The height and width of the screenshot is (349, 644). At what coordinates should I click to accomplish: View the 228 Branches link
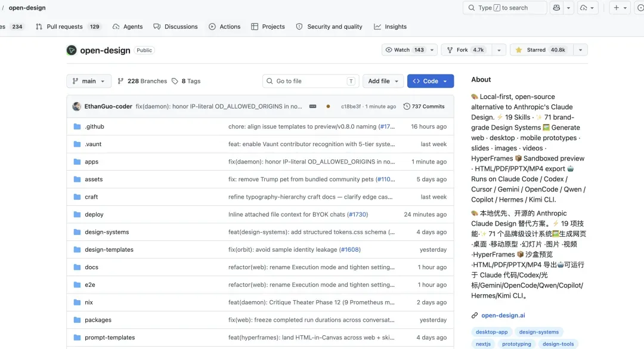click(143, 81)
